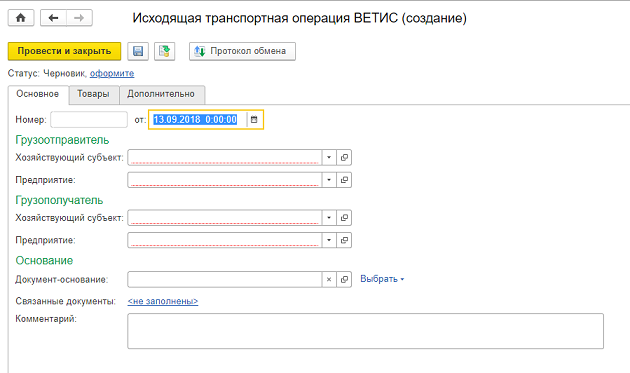Switch to the Дополнительно tab

pos(161,94)
